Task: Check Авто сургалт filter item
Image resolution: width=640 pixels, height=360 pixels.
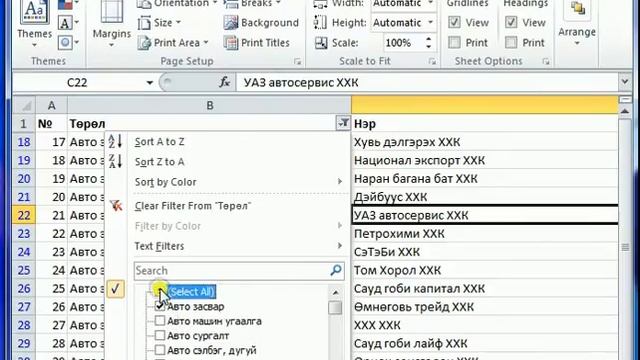Action: (160, 336)
